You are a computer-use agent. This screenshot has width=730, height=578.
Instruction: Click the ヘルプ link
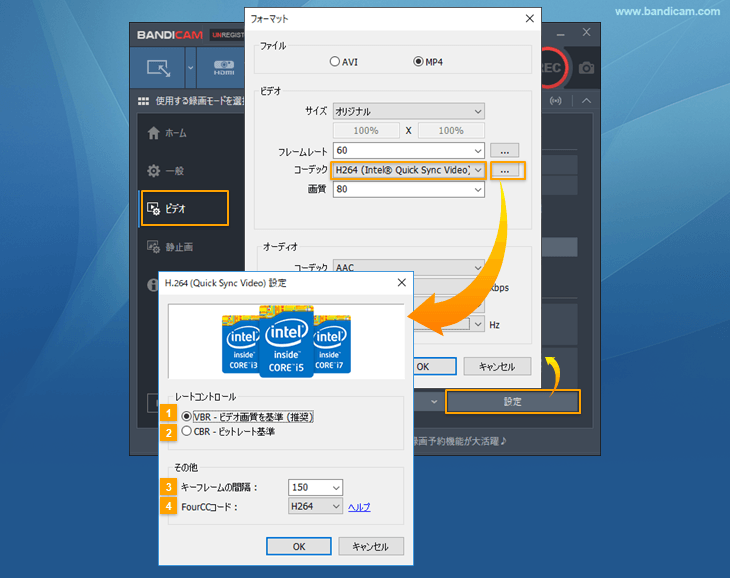click(359, 507)
